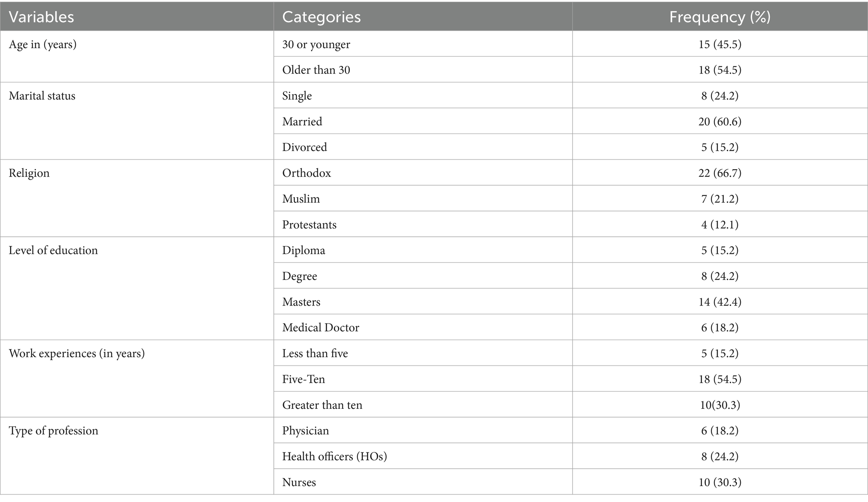This screenshot has height=502, width=868.
Task: Click the Categories column header
Action: coord(423,17)
